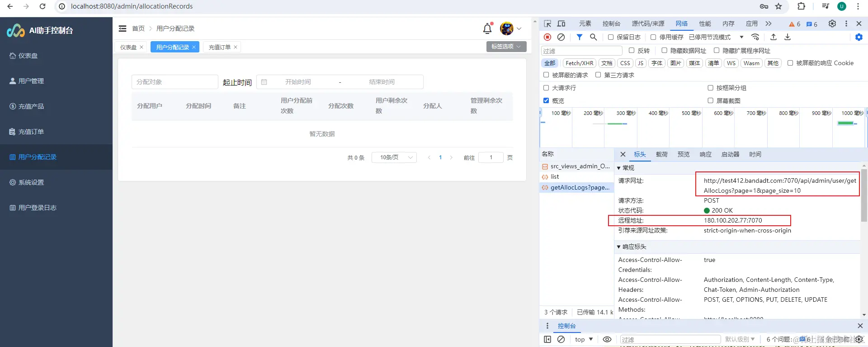Toggle the sidebar hamburger menu icon
The image size is (868, 347).
point(123,29)
